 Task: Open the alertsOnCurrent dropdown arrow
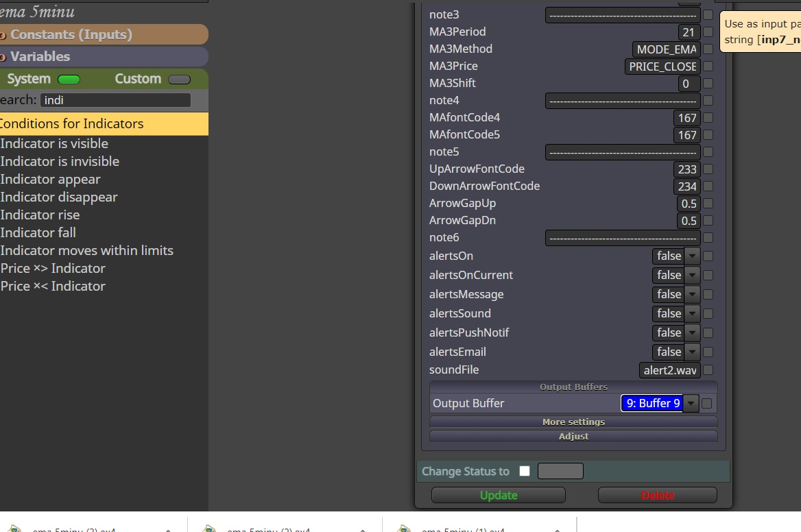coord(692,275)
